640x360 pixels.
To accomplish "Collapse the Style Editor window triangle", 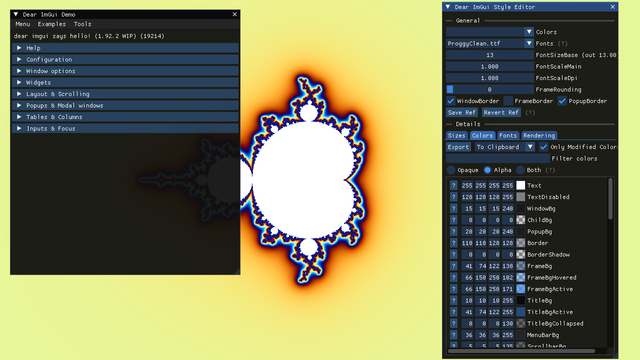I will pyautogui.click(x=448, y=7).
